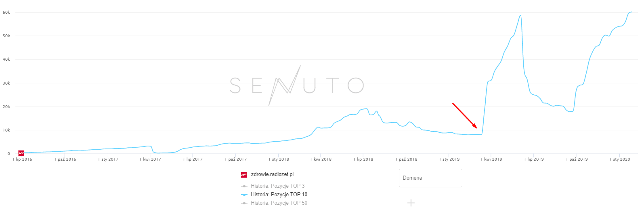
Task: Click the 30k value axis label
Action: 6,83
